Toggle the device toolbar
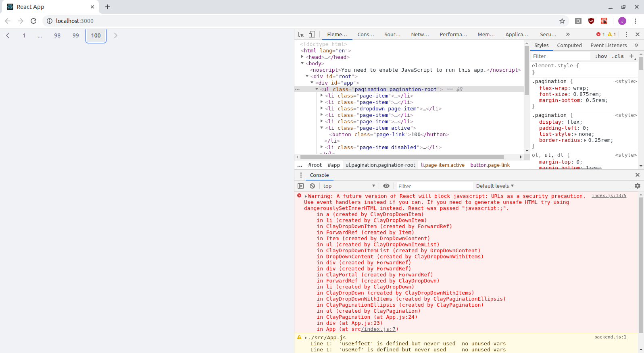The height and width of the screenshot is (353, 644). point(312,35)
